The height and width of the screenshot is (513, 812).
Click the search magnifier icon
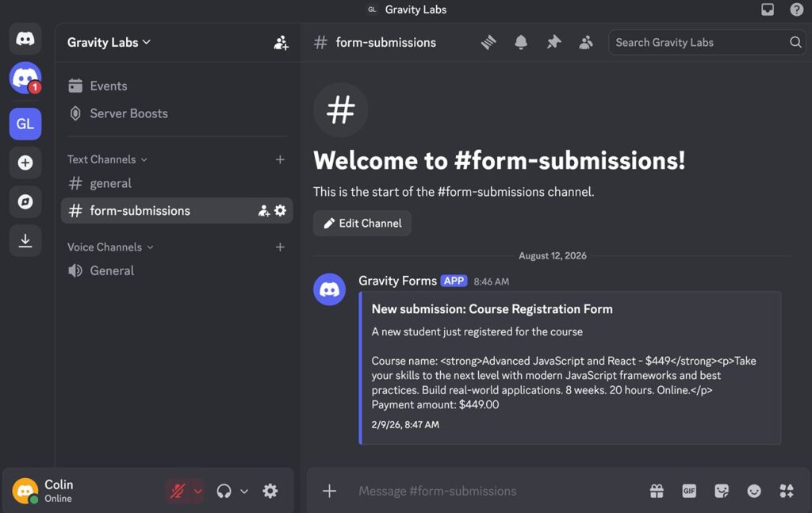pos(795,43)
